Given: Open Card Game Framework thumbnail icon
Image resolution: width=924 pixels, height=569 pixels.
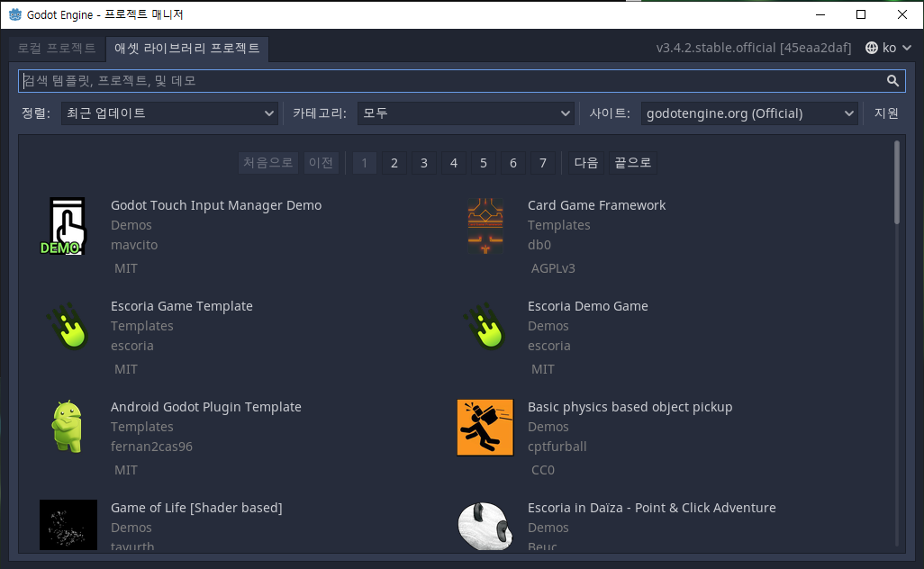Looking at the screenshot, I should point(485,226).
